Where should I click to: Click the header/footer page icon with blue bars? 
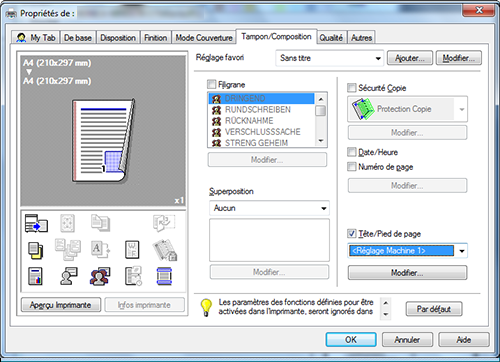coord(164,276)
